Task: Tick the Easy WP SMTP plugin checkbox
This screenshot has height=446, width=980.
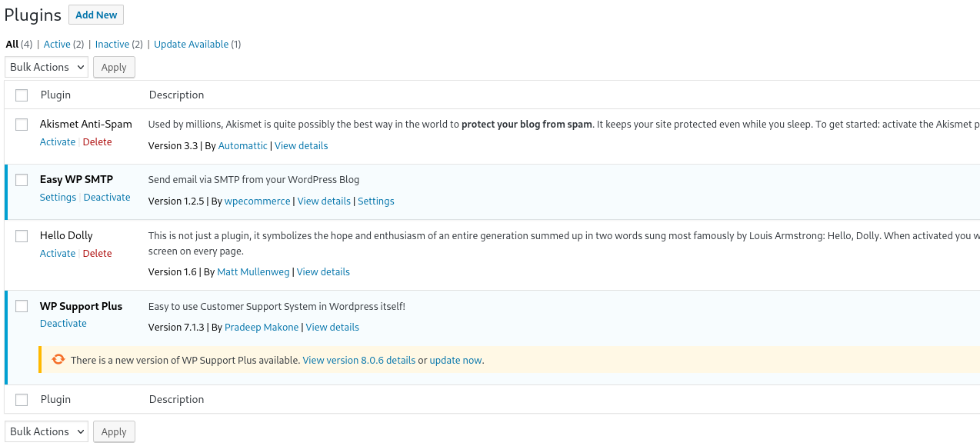Action: [22, 180]
